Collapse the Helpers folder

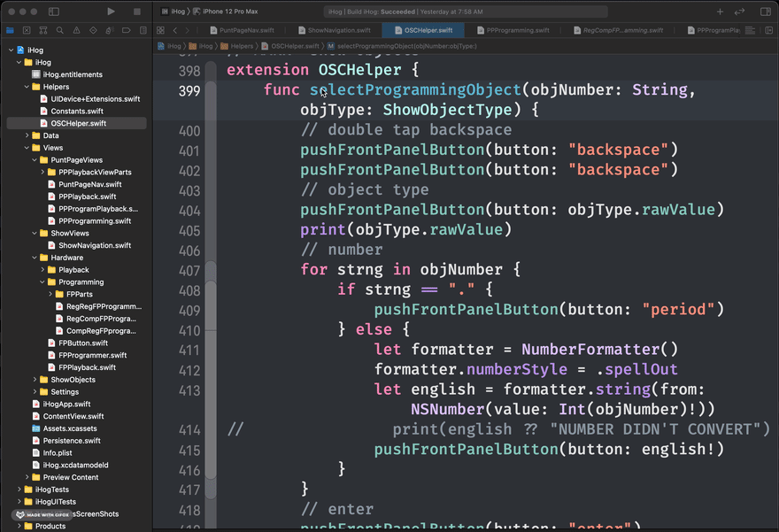[x=27, y=87]
